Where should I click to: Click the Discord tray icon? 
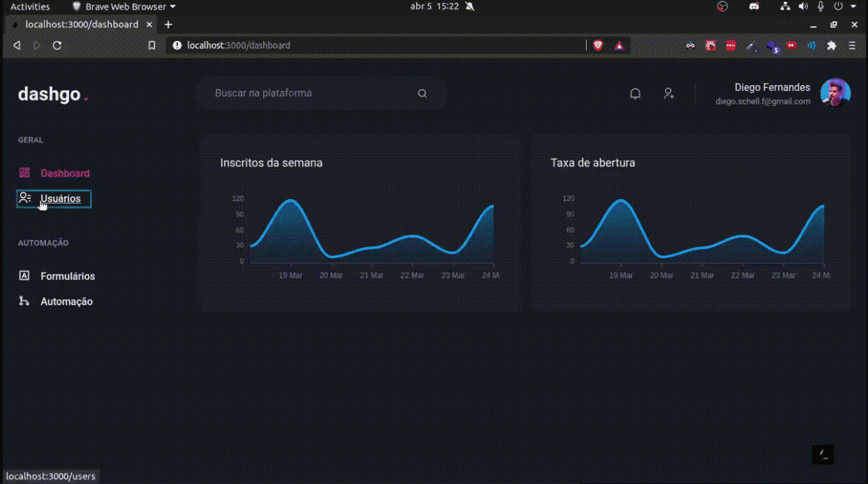(x=753, y=6)
